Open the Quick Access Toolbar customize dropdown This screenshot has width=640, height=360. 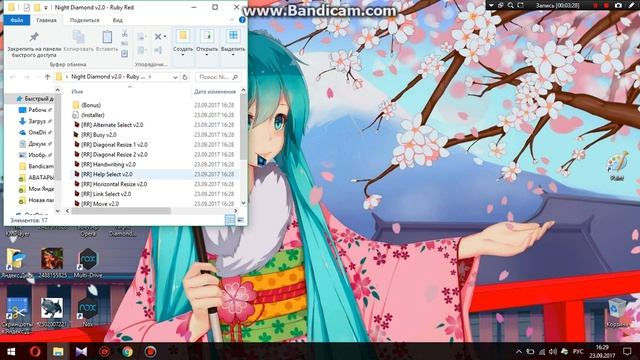click(46, 7)
